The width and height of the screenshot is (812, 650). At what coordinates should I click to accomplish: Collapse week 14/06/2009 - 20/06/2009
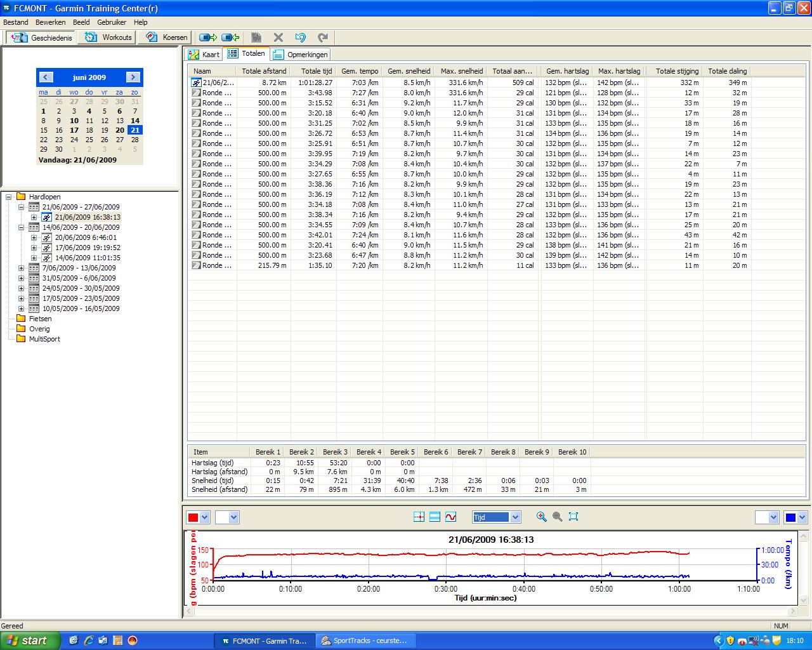point(21,227)
